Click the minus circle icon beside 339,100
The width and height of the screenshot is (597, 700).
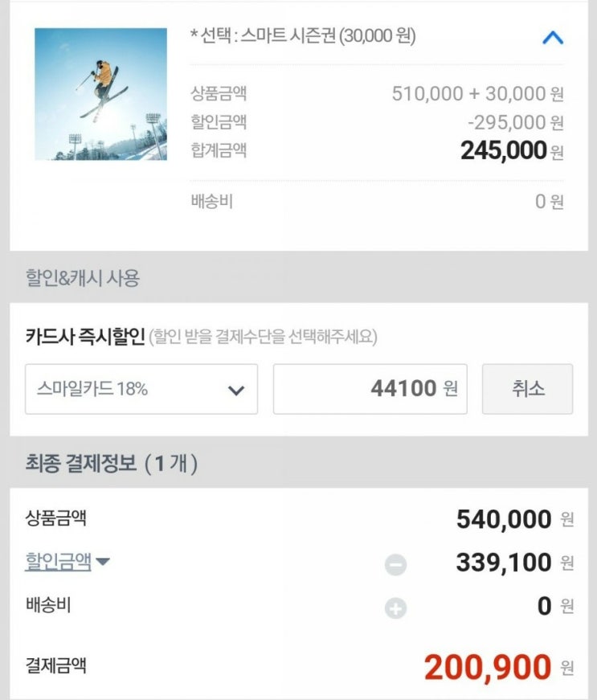tap(395, 565)
